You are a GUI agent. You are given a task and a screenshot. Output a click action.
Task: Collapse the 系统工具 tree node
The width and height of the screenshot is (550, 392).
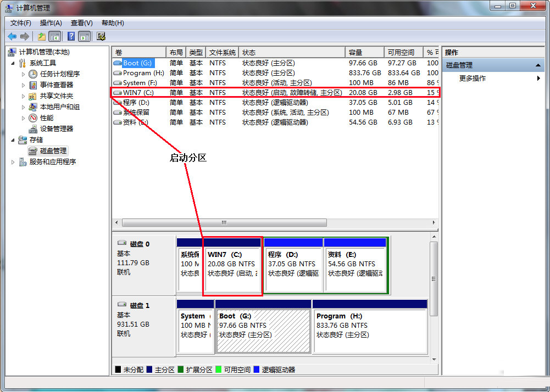click(x=14, y=63)
